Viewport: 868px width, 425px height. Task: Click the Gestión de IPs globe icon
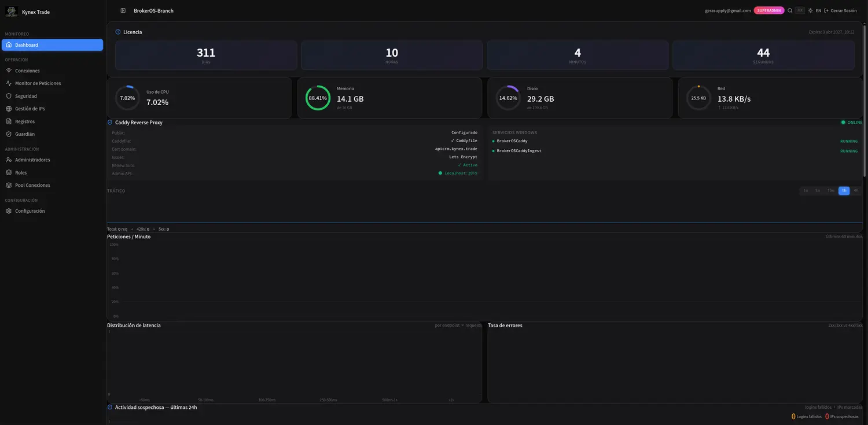[9, 109]
